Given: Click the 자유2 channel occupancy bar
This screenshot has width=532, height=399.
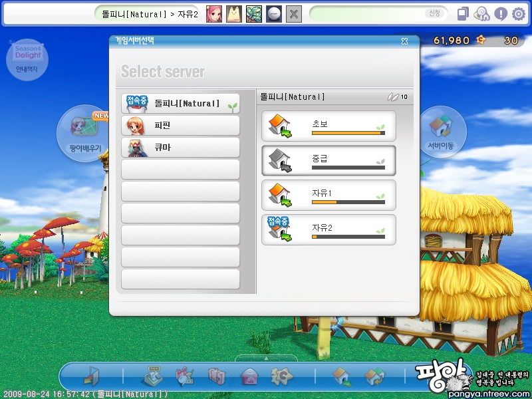Looking at the screenshot, I should point(348,237).
